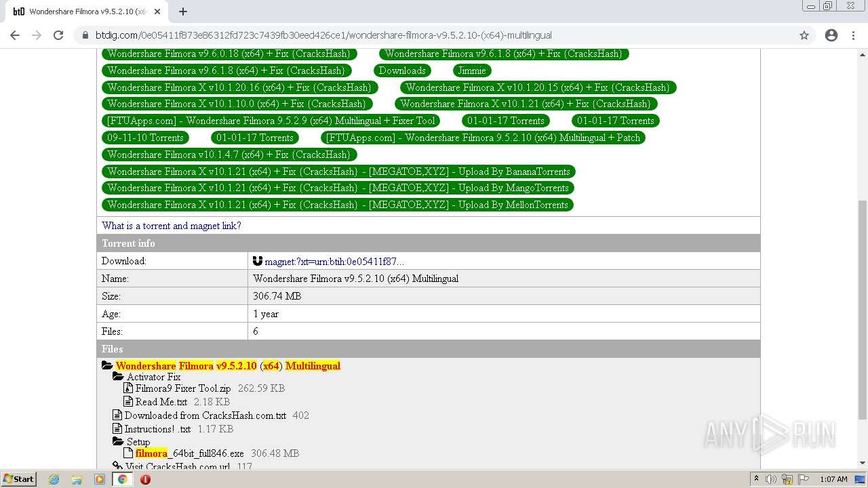Click root folder icon Wondershare Filmora v9.5.2.10
868x488 pixels.
click(x=107, y=365)
